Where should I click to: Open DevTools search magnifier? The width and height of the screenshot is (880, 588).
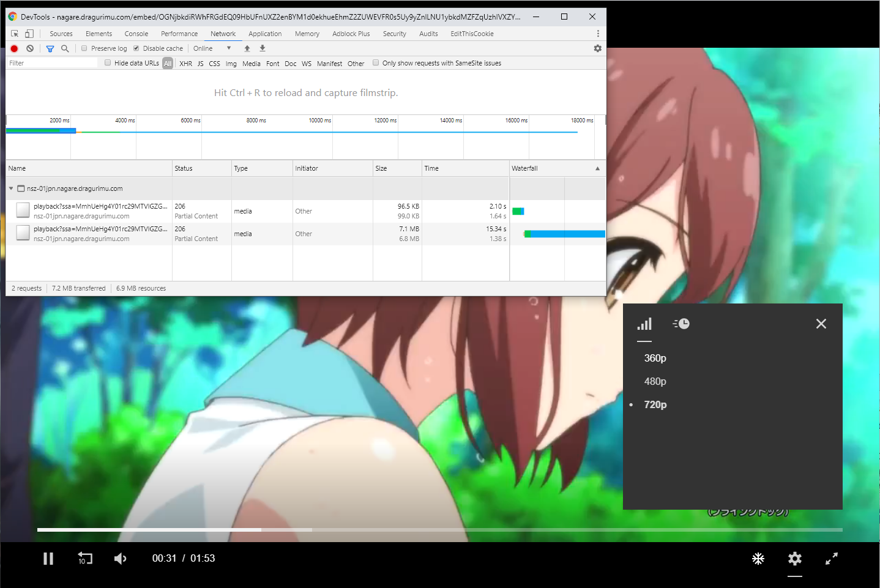(65, 48)
